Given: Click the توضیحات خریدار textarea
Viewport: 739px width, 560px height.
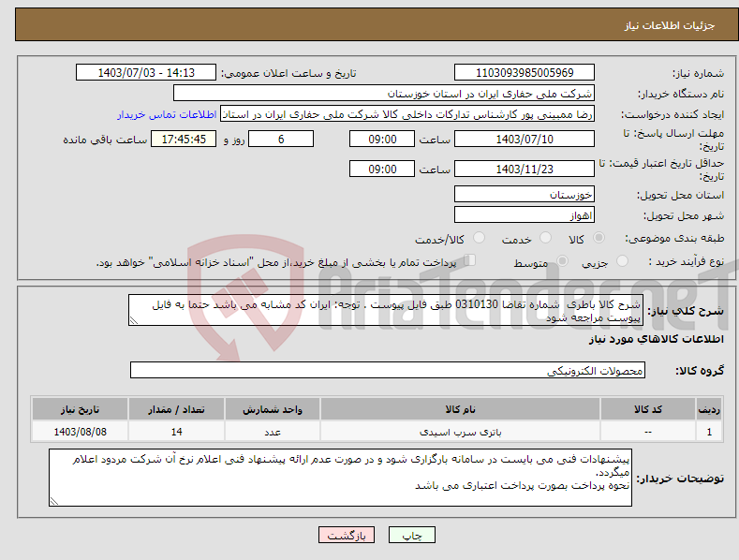Looking at the screenshot, I should [x=340, y=478].
